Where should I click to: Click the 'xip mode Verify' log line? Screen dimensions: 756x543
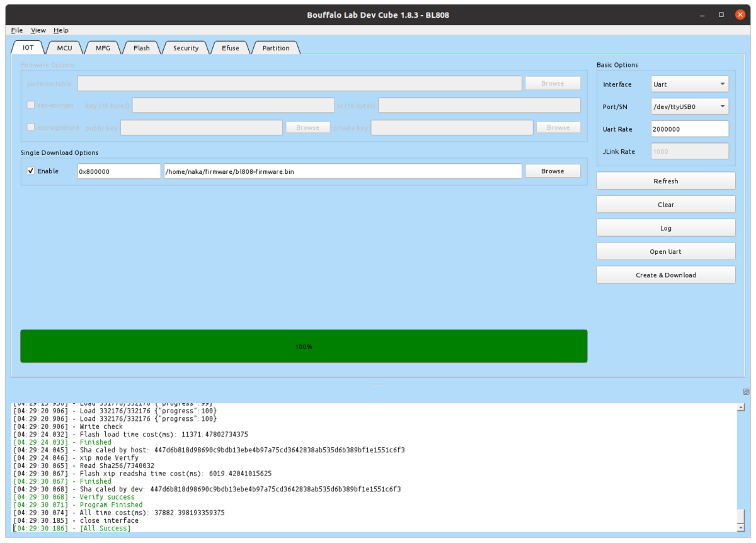(76, 458)
